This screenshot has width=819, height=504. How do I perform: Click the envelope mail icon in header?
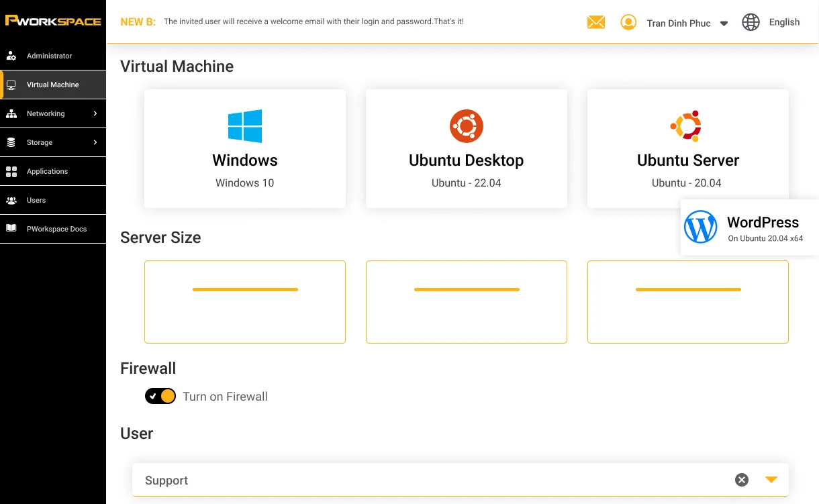pyautogui.click(x=595, y=23)
